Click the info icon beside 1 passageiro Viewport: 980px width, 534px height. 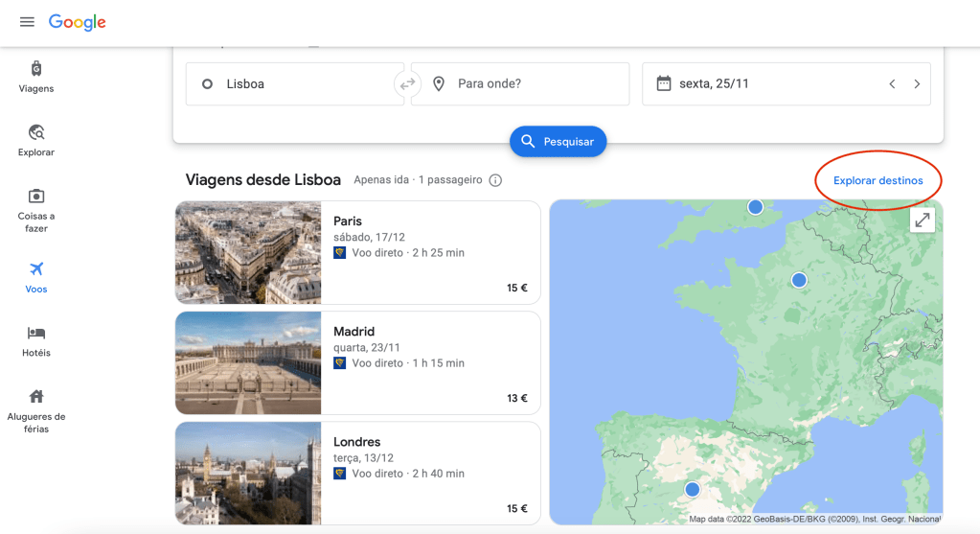[495, 180]
